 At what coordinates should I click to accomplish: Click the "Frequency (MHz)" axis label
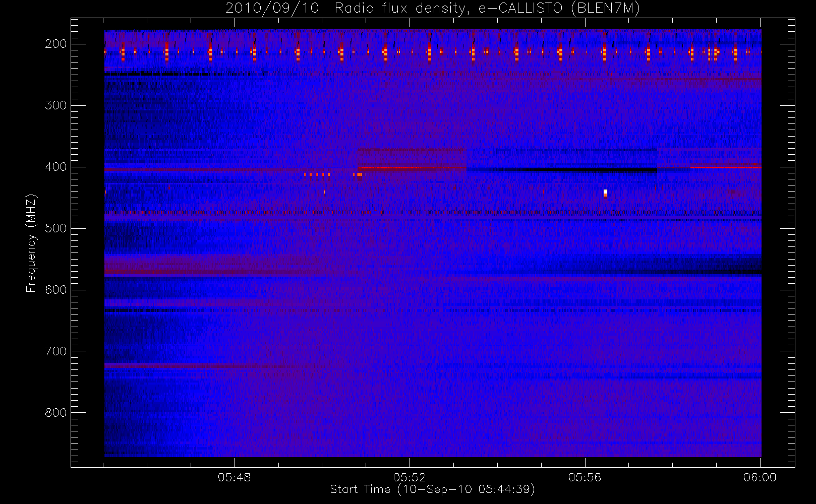31,243
